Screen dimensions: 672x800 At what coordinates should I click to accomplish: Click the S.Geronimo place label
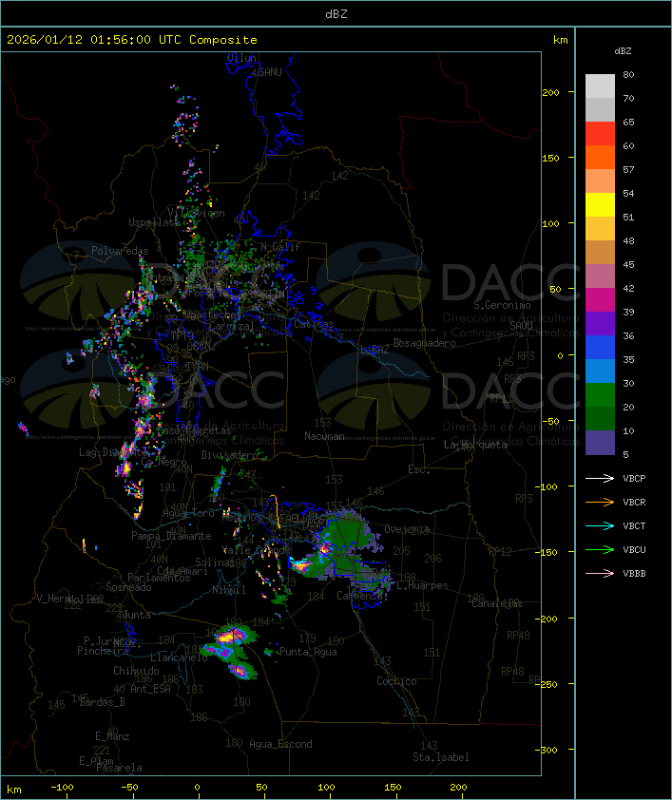tap(502, 305)
